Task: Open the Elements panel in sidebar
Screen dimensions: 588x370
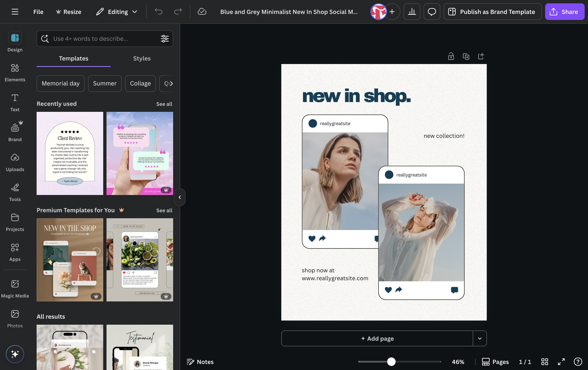Action: [15, 73]
